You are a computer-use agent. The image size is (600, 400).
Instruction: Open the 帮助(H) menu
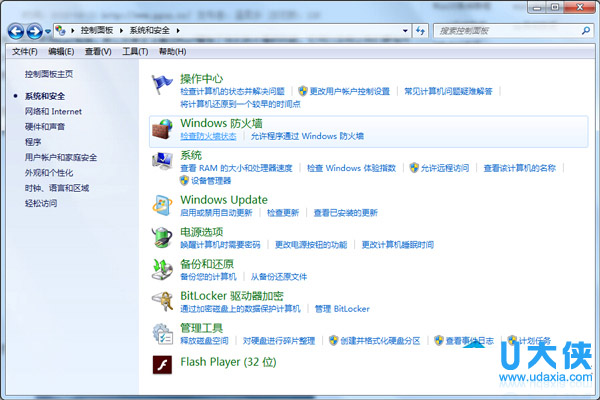point(172,51)
